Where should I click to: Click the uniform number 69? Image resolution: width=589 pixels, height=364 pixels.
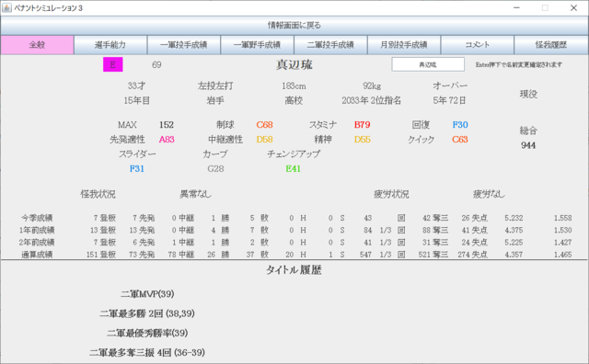coord(156,65)
